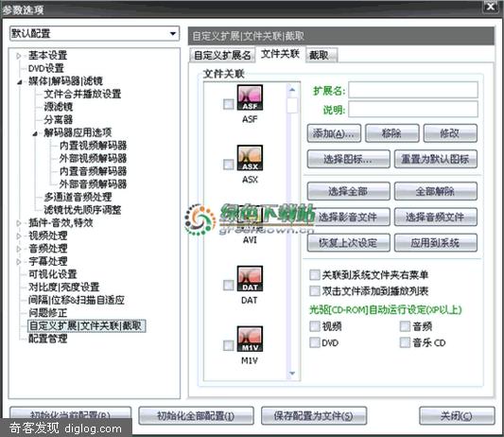
Task: Click the 应用到系统 button
Action: coord(436,243)
